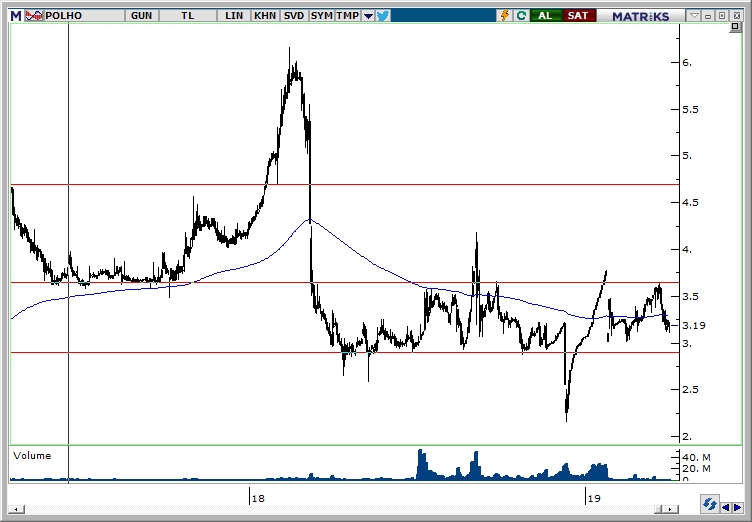Screen dimensions: 752x522
Task: Click the Matriks M logo icon
Action: pyautogui.click(x=16, y=16)
